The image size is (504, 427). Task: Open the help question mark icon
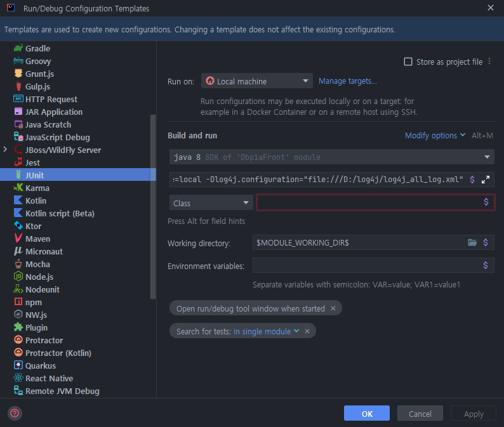click(15, 413)
